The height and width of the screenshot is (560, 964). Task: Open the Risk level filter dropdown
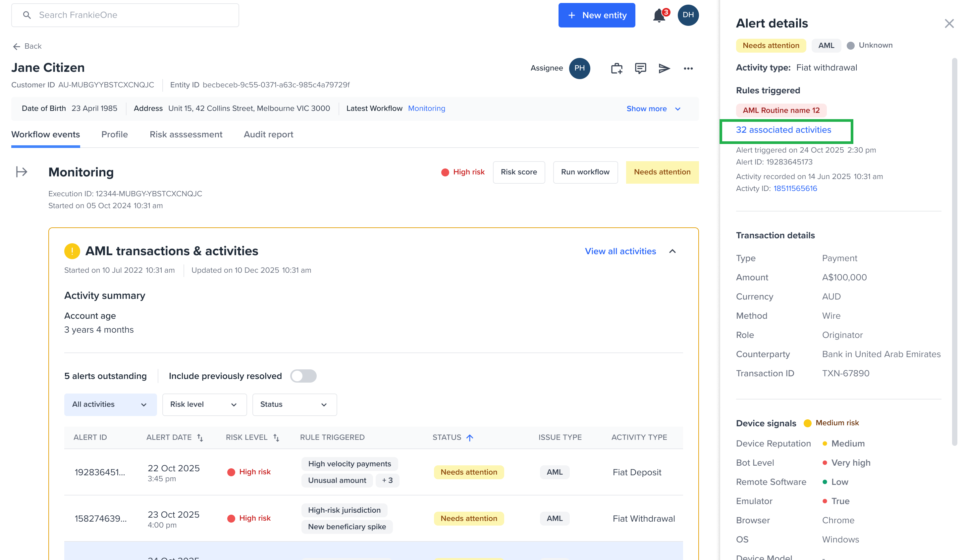[204, 404]
